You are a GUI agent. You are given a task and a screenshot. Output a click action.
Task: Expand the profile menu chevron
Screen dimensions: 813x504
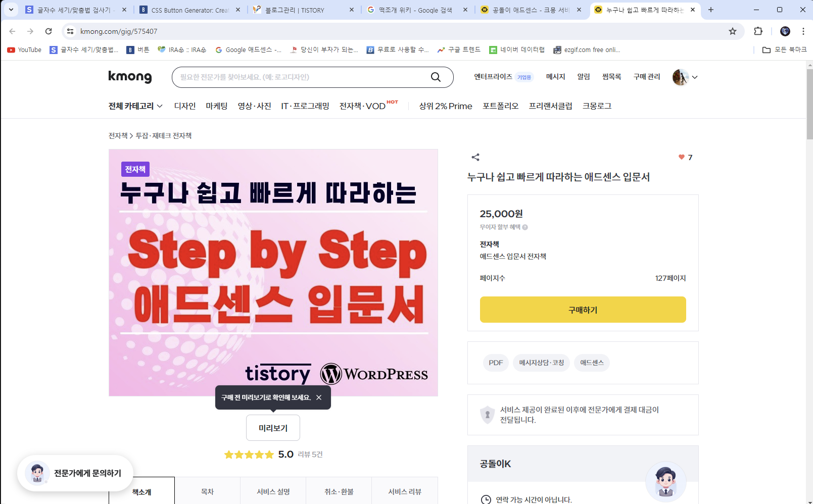pyautogui.click(x=695, y=77)
